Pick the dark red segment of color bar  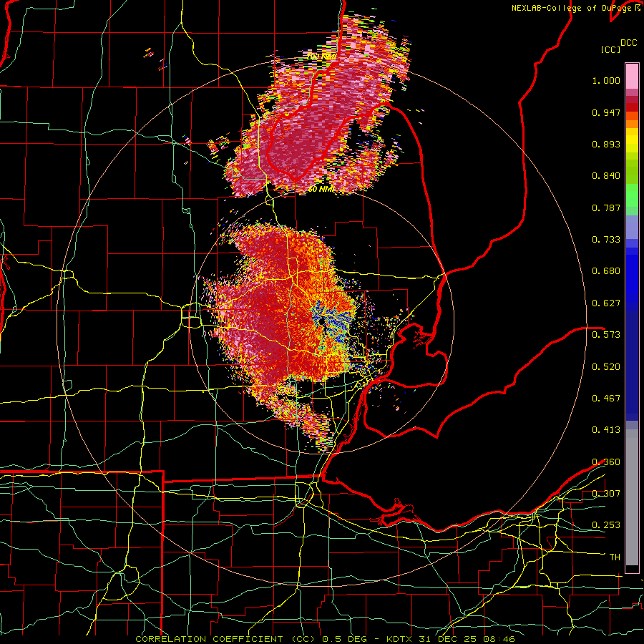(632, 107)
